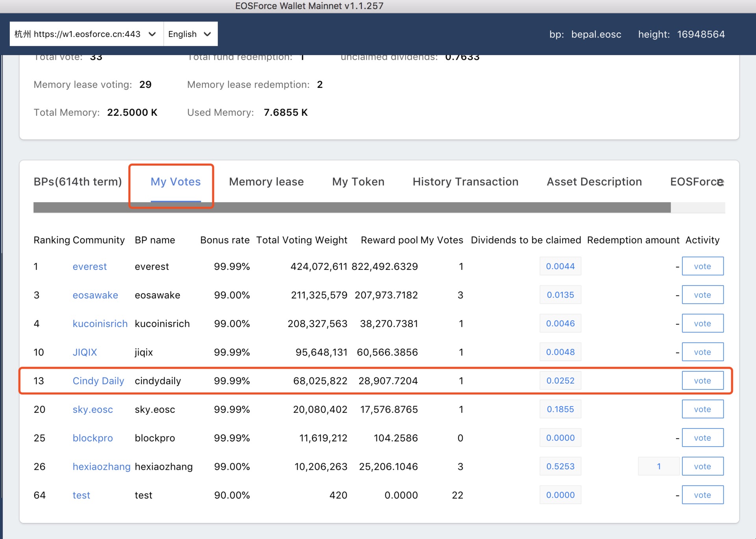Open the My Token tab
Screen dimensions: 756x539
pos(358,182)
